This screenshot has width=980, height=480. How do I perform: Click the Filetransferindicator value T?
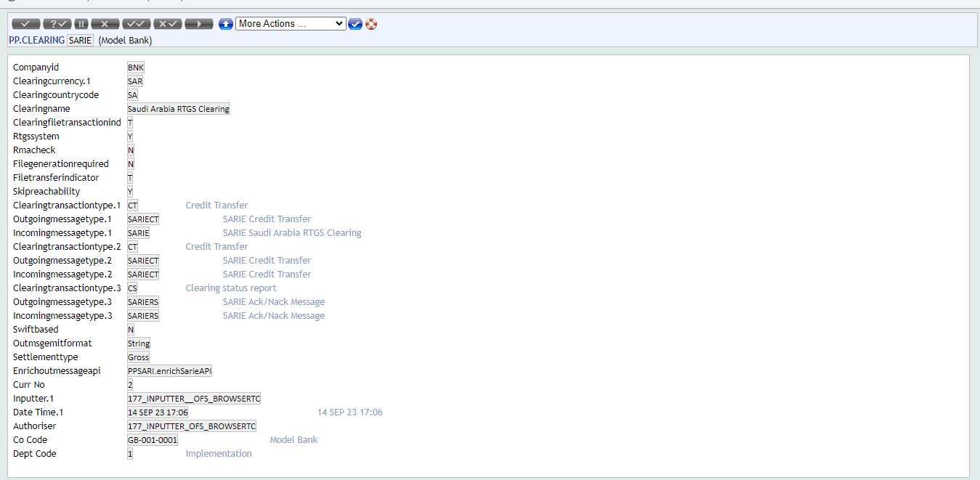point(130,178)
